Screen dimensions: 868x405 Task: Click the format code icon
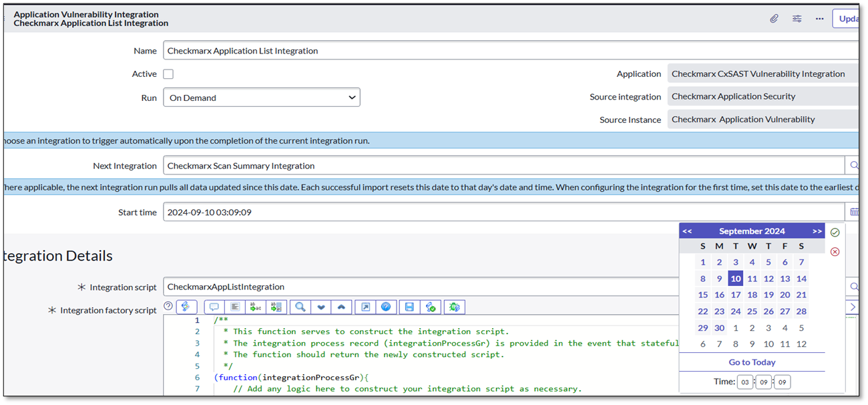tap(235, 307)
